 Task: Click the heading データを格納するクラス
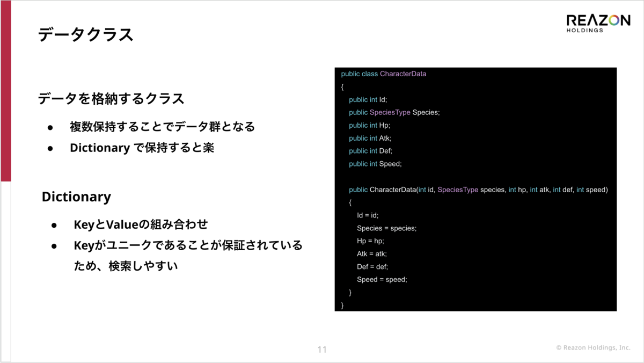(x=111, y=99)
